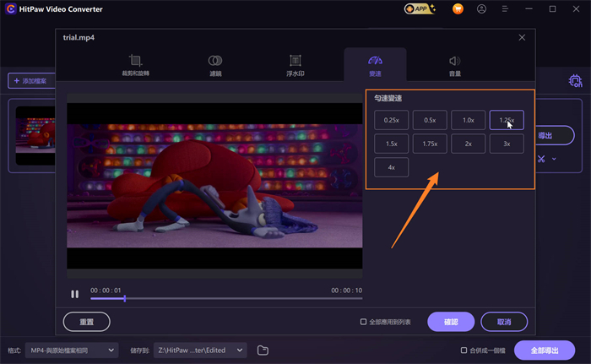Open the APP promotion badge
Viewport: 591px width, 364px height.
[420, 8]
